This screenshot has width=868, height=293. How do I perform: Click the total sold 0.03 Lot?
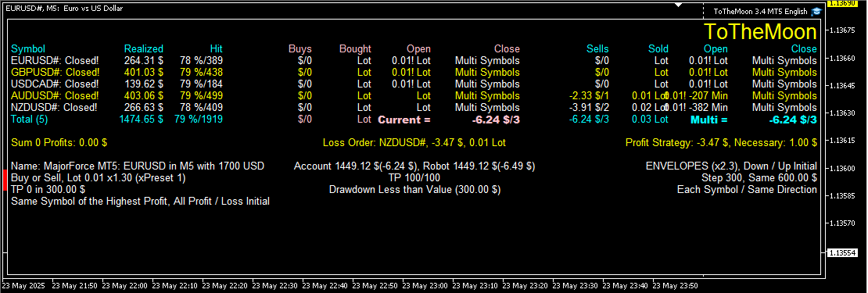(650, 119)
